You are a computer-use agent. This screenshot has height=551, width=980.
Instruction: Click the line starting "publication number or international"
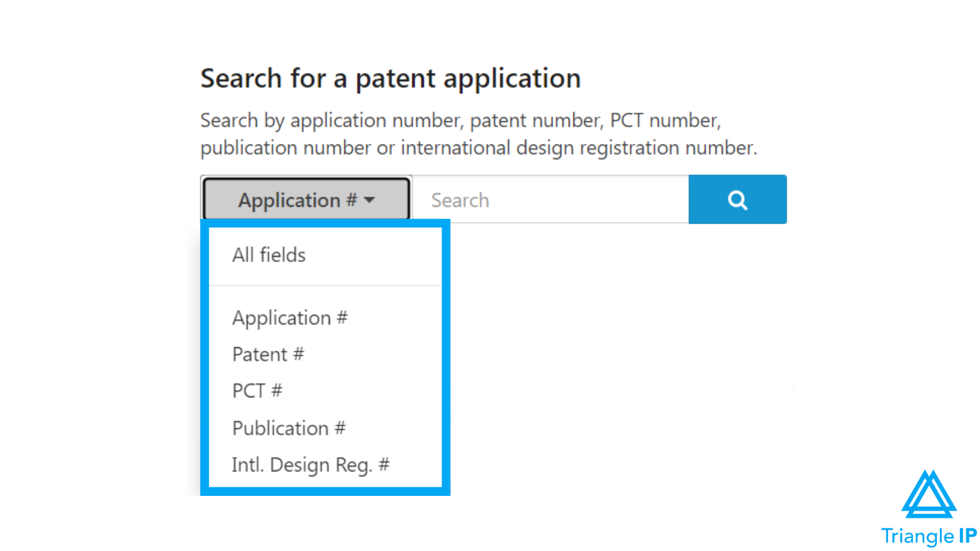click(x=478, y=148)
